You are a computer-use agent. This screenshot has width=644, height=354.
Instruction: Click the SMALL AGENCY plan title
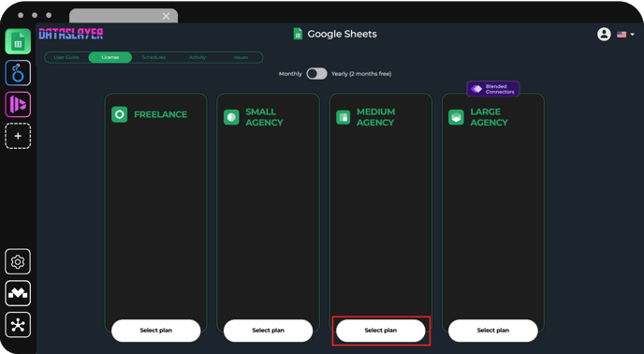click(x=264, y=117)
